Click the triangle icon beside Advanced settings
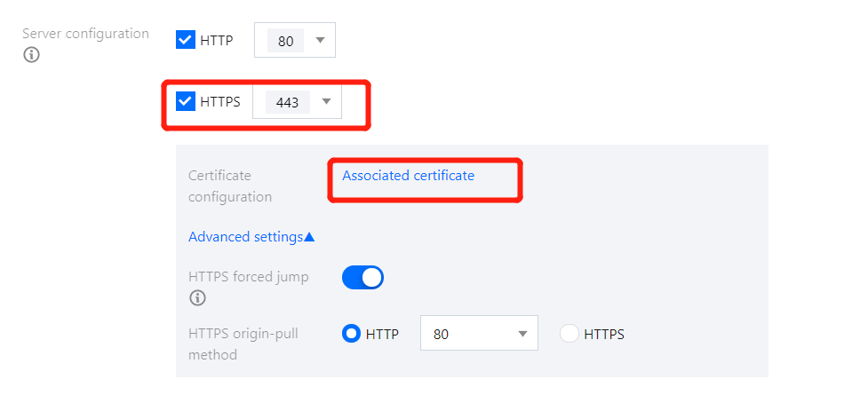 pos(309,237)
